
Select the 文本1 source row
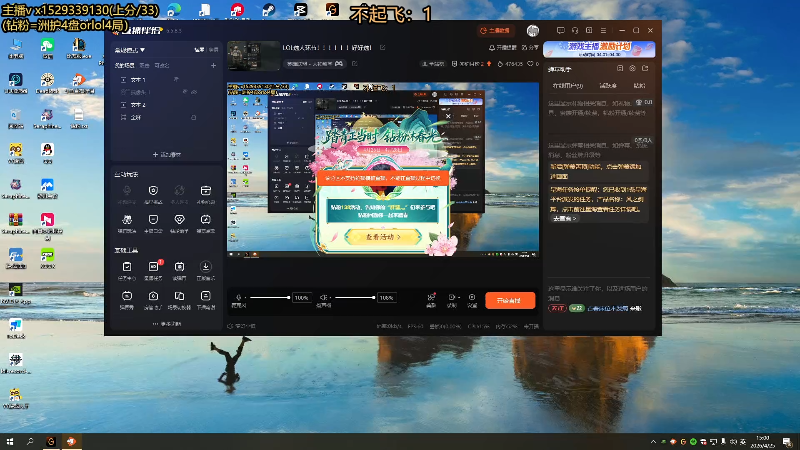[166, 80]
